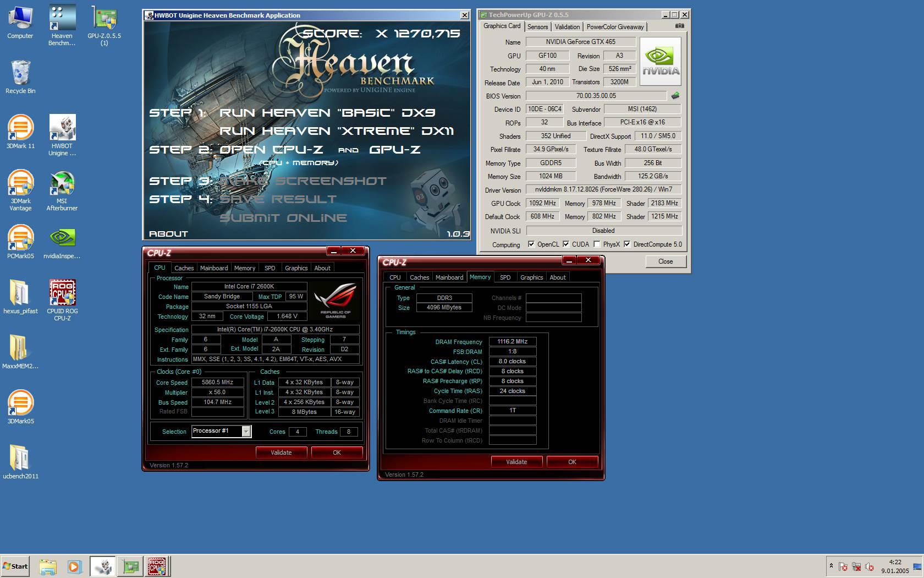Open Graphics tab in left CPU-Z

tap(296, 268)
